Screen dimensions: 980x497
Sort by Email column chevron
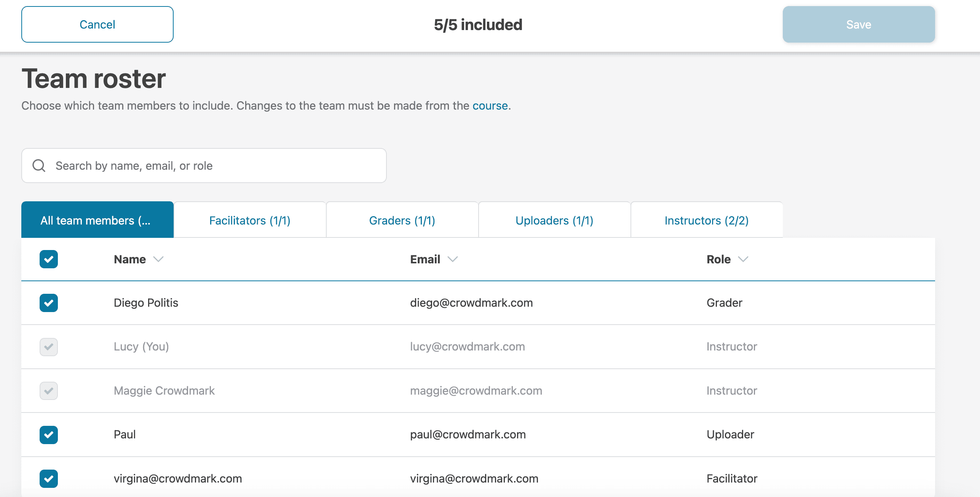point(452,259)
